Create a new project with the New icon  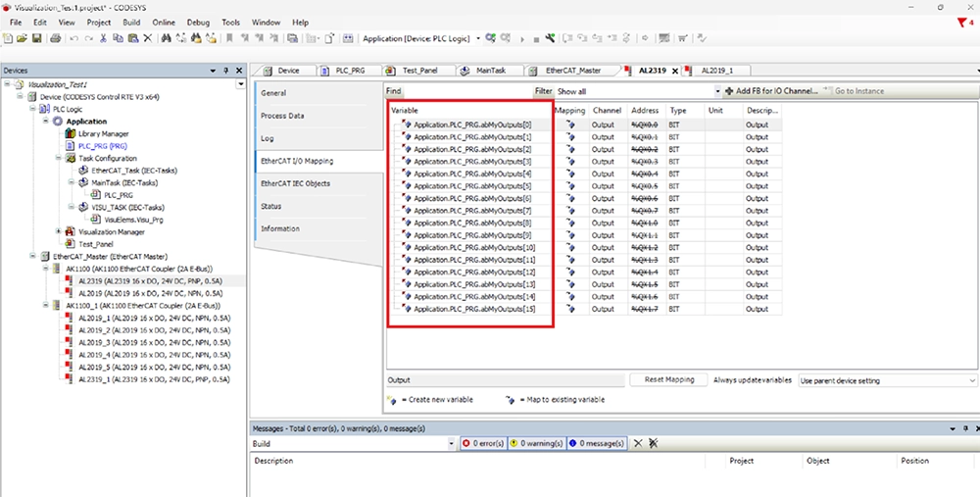pyautogui.click(x=8, y=39)
